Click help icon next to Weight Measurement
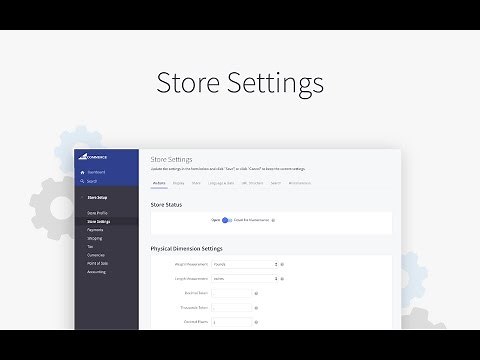The height and width of the screenshot is (360, 480). coord(282,264)
